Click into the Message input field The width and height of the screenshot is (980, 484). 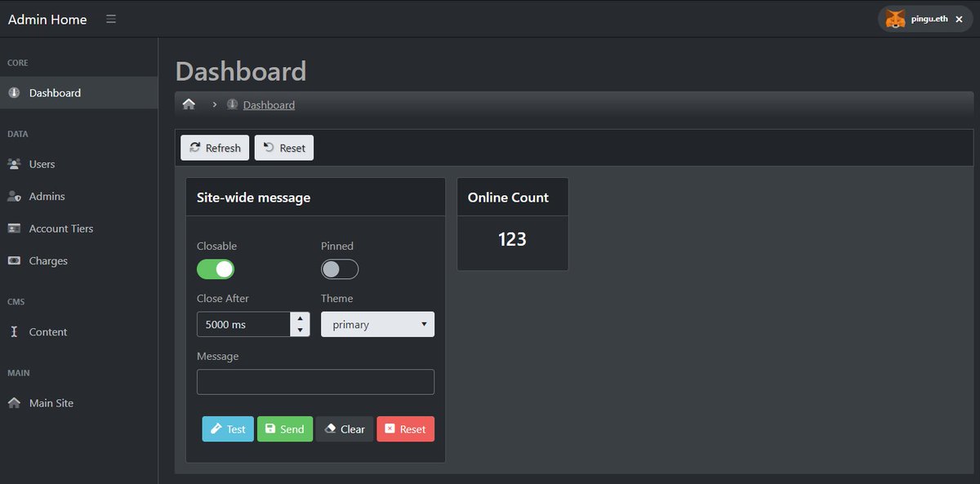pyautogui.click(x=315, y=382)
